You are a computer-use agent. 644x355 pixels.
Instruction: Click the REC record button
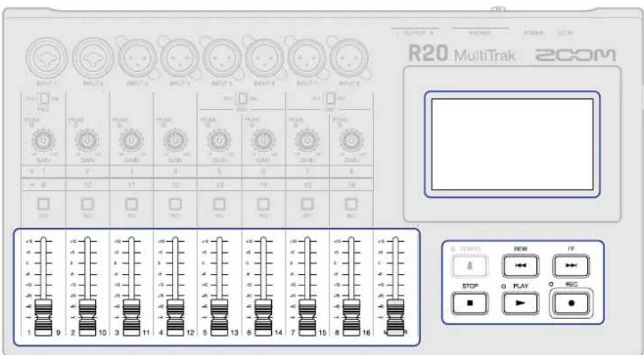coord(571,304)
